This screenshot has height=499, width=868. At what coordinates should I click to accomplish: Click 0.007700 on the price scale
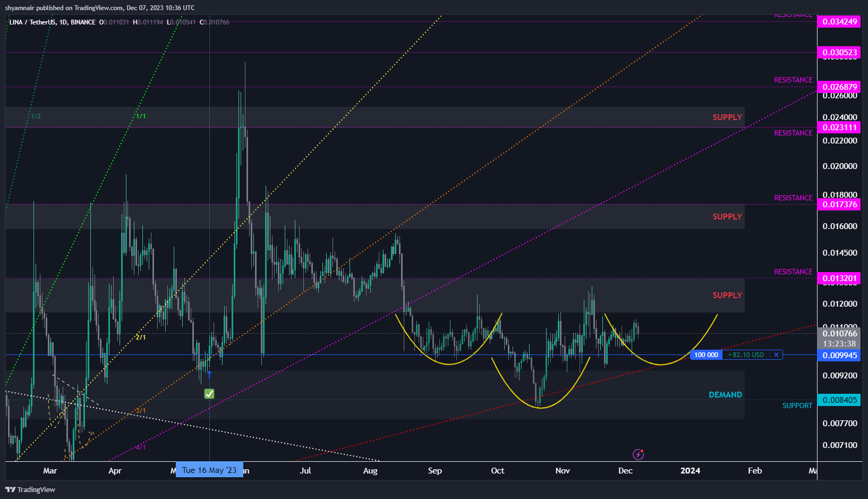(840, 424)
